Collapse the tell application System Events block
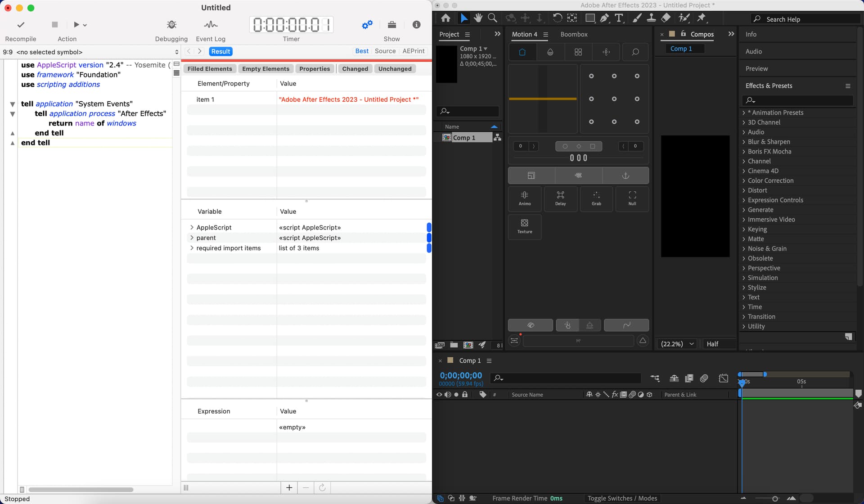Screen dimensions: 864x504 [12, 104]
